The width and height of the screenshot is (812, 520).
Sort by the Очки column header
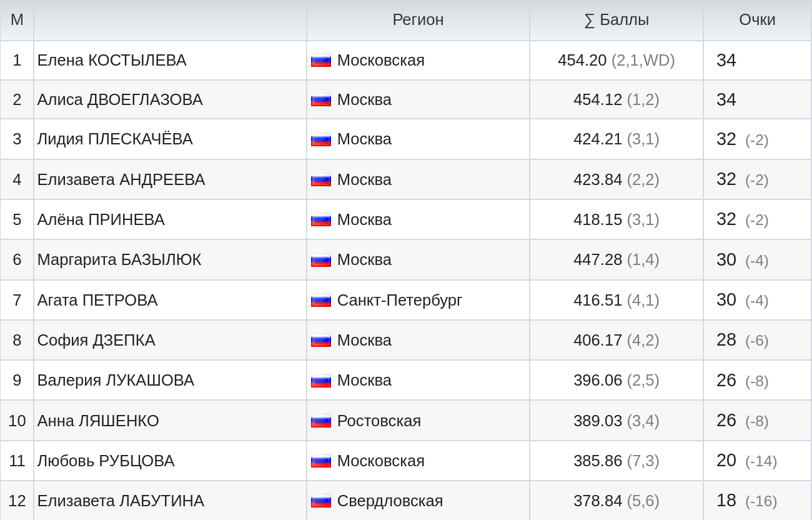coord(757,20)
